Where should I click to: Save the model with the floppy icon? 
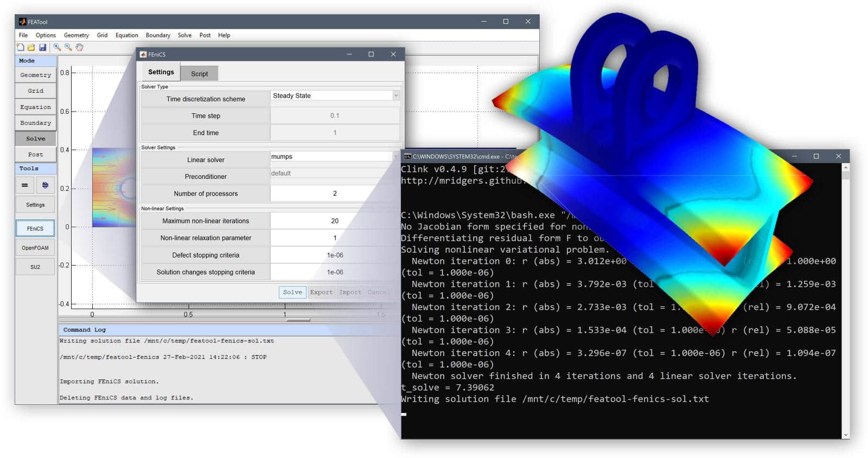click(x=42, y=48)
